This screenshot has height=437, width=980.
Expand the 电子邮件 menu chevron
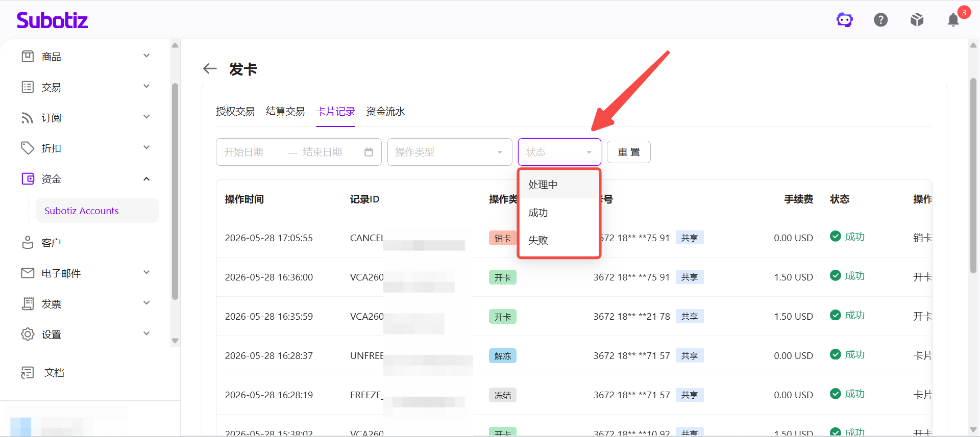point(146,272)
